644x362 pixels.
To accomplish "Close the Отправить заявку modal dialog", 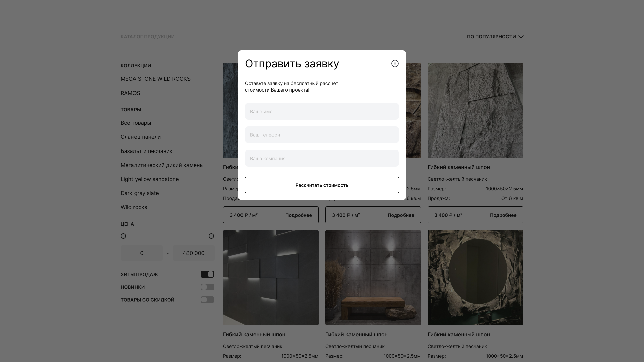I will coord(395,64).
